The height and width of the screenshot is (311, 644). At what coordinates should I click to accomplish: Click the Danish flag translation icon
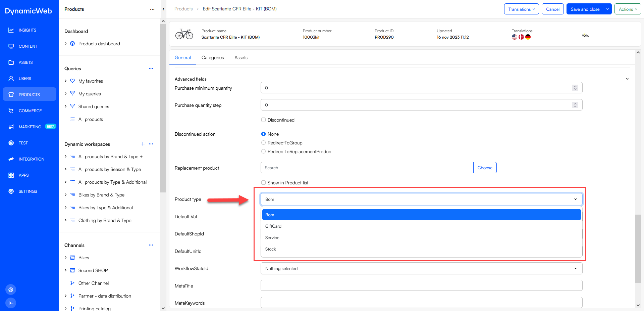(521, 37)
